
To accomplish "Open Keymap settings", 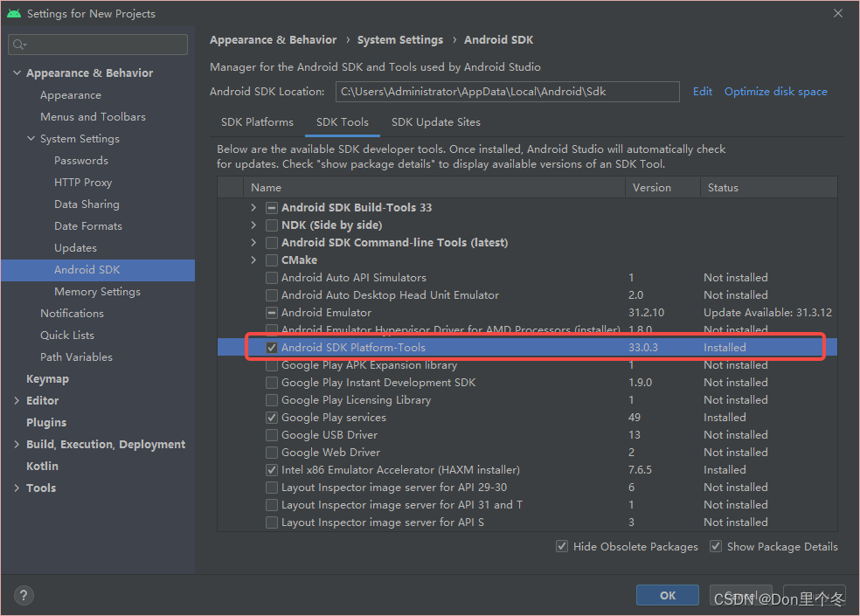I will pyautogui.click(x=48, y=379).
